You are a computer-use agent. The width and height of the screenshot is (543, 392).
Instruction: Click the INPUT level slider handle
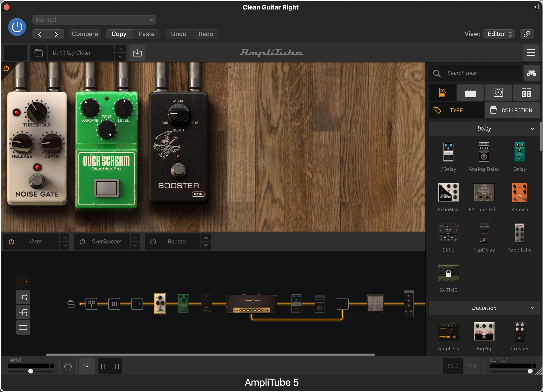coord(31,371)
